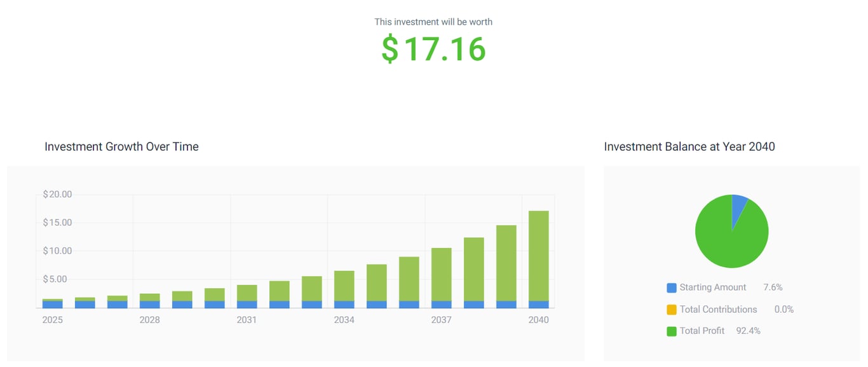The height and width of the screenshot is (367, 868).
Task: Click the Investment Balance at Year 2040 heading
Action: coord(689,146)
